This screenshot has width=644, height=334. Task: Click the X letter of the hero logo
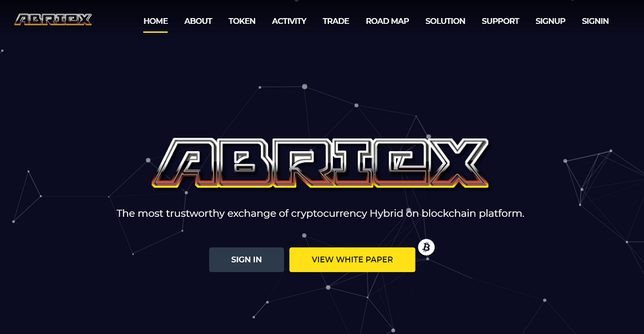pyautogui.click(x=457, y=163)
